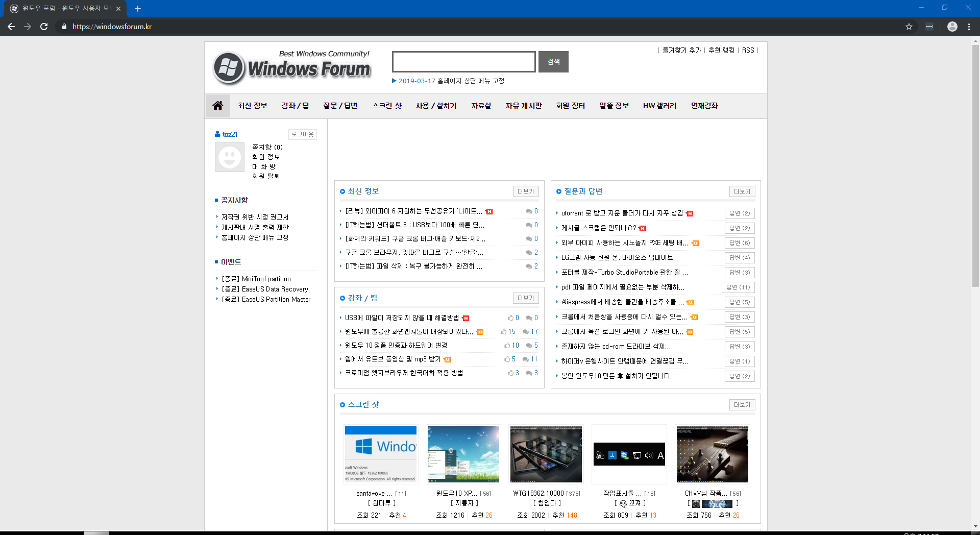Open the browser profile avatar icon
This screenshot has width=980, height=535.
[x=952, y=27]
